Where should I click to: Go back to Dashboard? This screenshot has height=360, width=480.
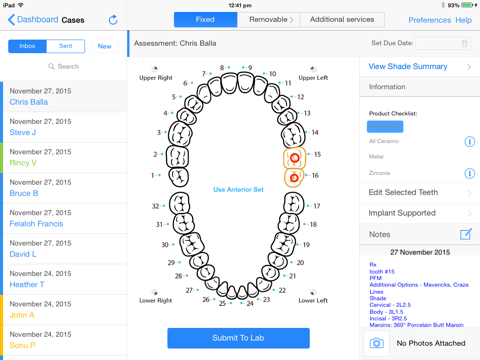click(33, 20)
